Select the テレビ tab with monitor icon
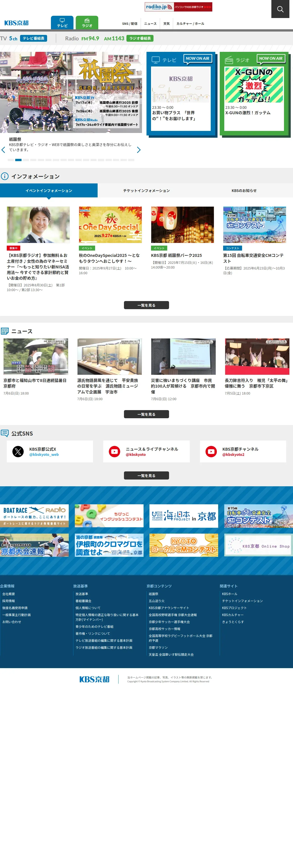The image size is (293, 868). (62, 23)
